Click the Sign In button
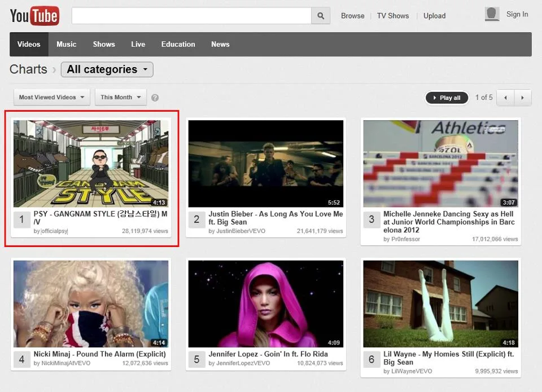542x392 pixels. (x=517, y=14)
